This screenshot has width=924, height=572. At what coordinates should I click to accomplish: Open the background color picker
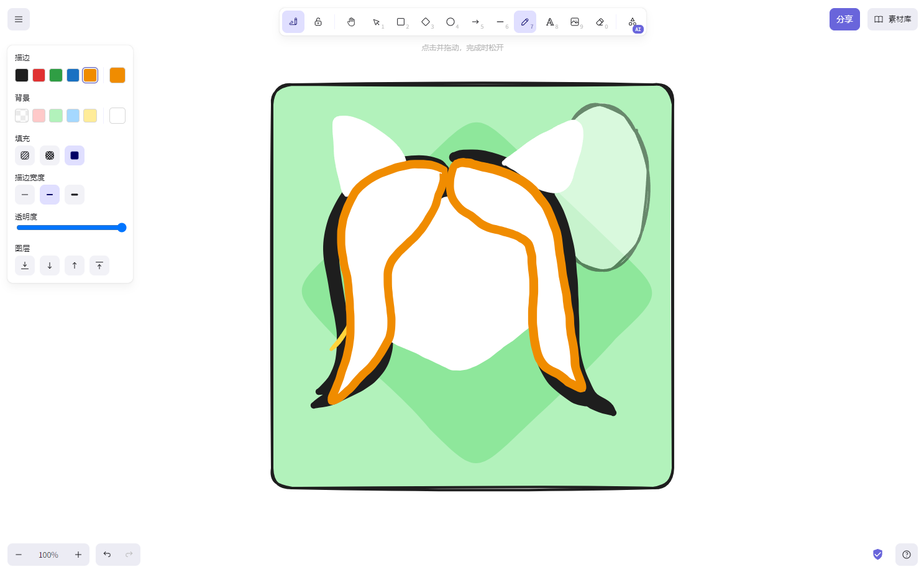click(117, 116)
